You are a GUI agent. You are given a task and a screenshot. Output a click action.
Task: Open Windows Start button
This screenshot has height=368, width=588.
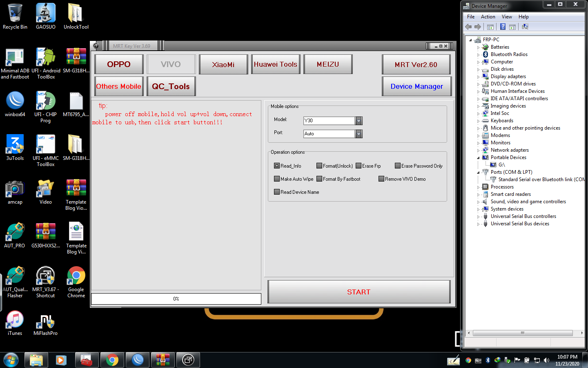pyautogui.click(x=11, y=360)
